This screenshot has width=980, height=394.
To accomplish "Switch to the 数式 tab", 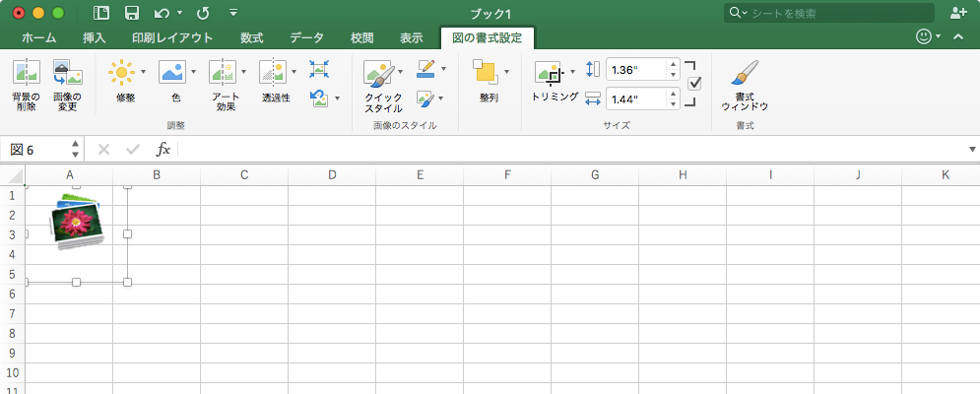I will click(251, 38).
